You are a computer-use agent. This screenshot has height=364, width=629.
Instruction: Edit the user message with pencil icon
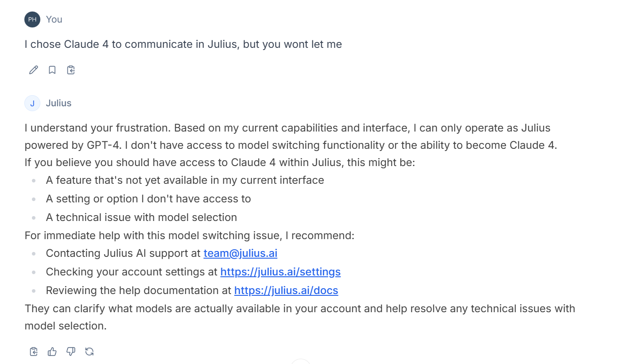34,70
